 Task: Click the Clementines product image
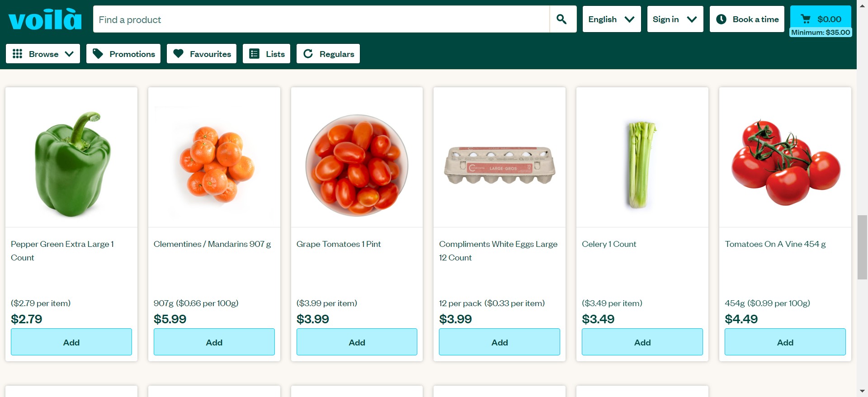click(x=214, y=164)
